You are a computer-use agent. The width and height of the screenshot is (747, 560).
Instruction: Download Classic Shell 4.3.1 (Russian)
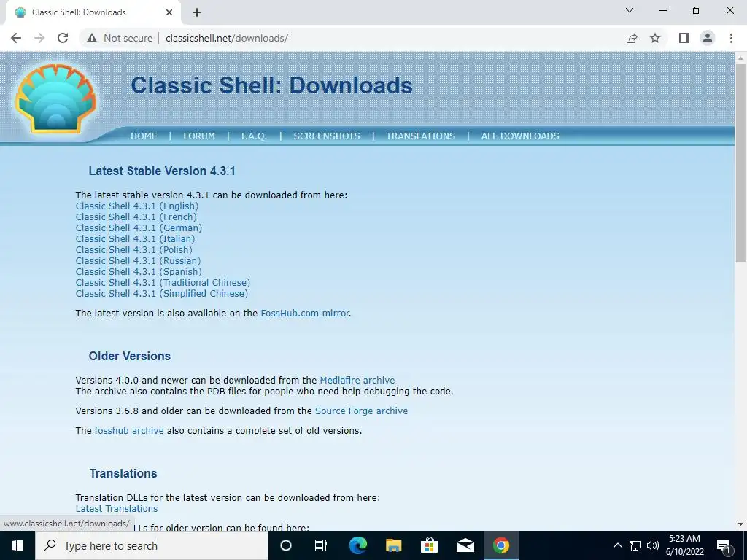[138, 261]
